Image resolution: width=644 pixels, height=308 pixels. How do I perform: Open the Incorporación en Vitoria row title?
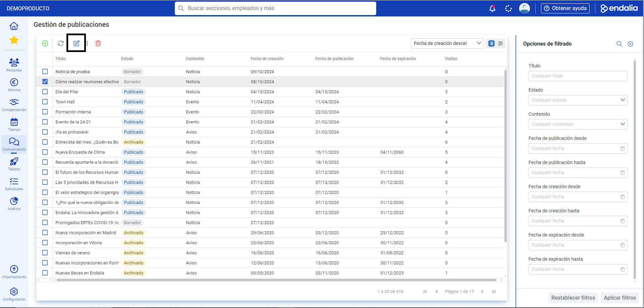(x=79, y=243)
